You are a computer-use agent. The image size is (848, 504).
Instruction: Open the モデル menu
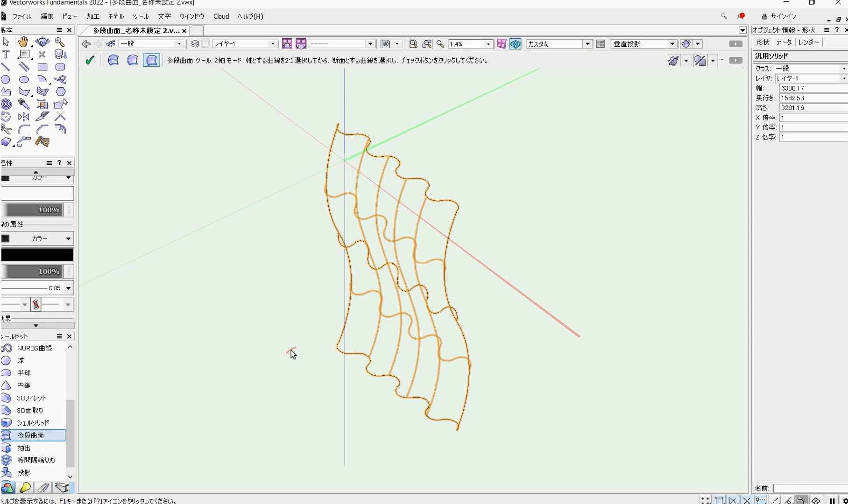[116, 16]
